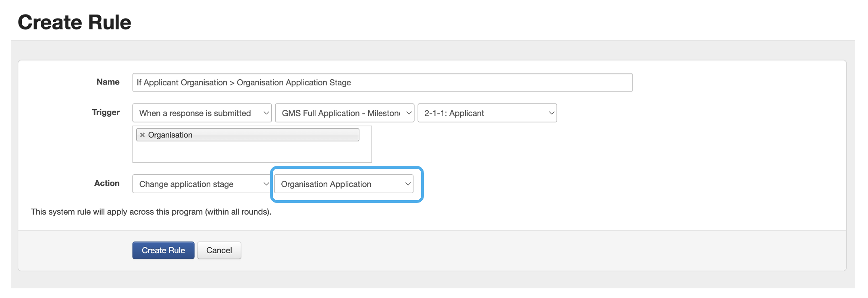Click the system rule program-wide notice text
This screenshot has width=868, height=298.
pyautogui.click(x=151, y=212)
